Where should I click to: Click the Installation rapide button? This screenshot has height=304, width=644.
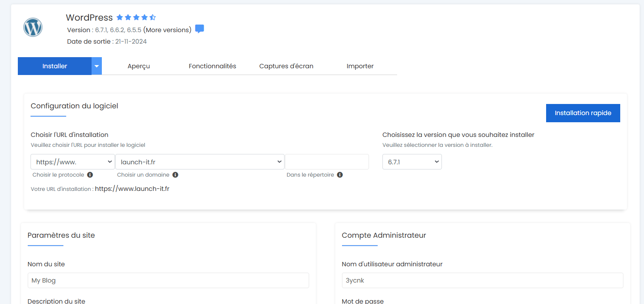[583, 113]
